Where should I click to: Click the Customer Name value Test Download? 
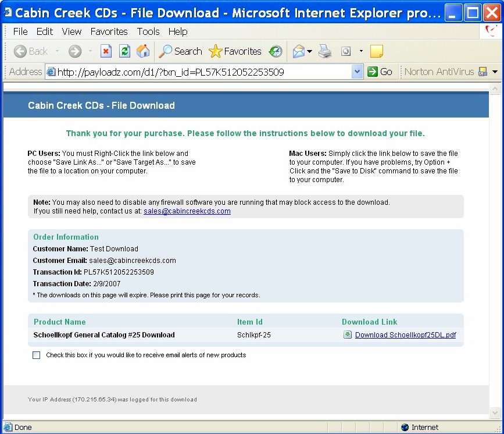click(114, 248)
